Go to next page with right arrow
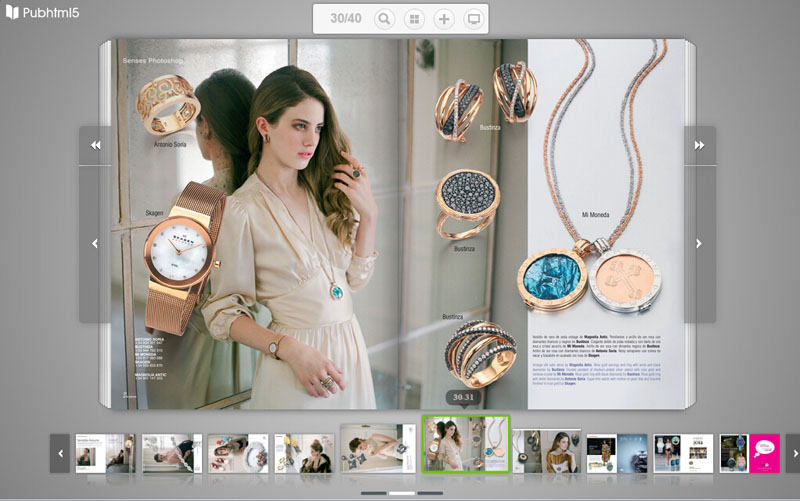 (x=699, y=243)
